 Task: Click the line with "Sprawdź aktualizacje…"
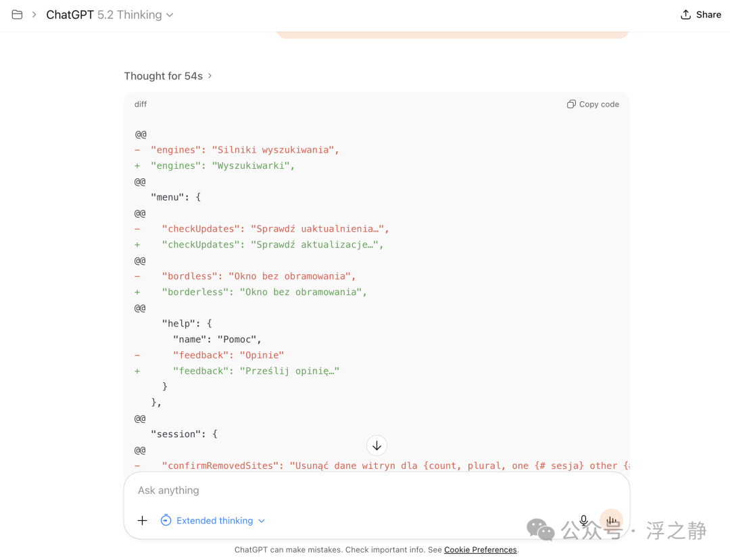259,245
